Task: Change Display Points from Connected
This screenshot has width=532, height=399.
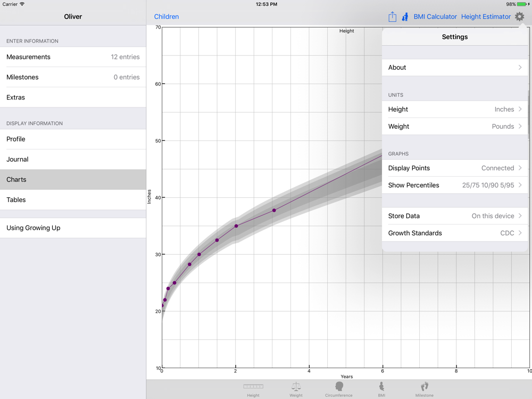Action: (455, 168)
